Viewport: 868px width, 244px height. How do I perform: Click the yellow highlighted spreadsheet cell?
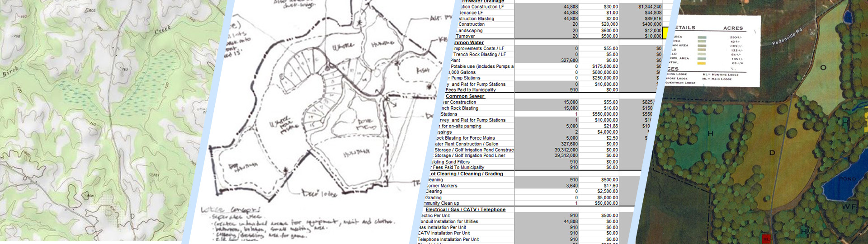tap(665, 33)
